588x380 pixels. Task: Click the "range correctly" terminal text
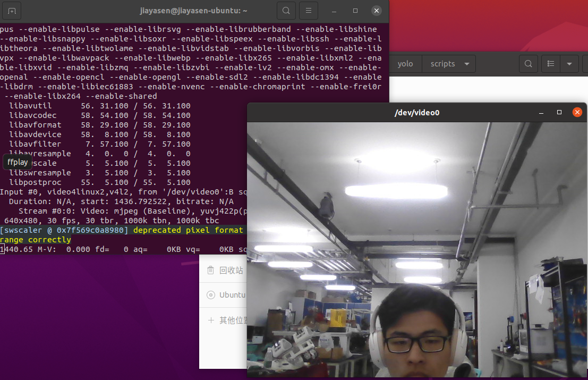[x=36, y=240]
